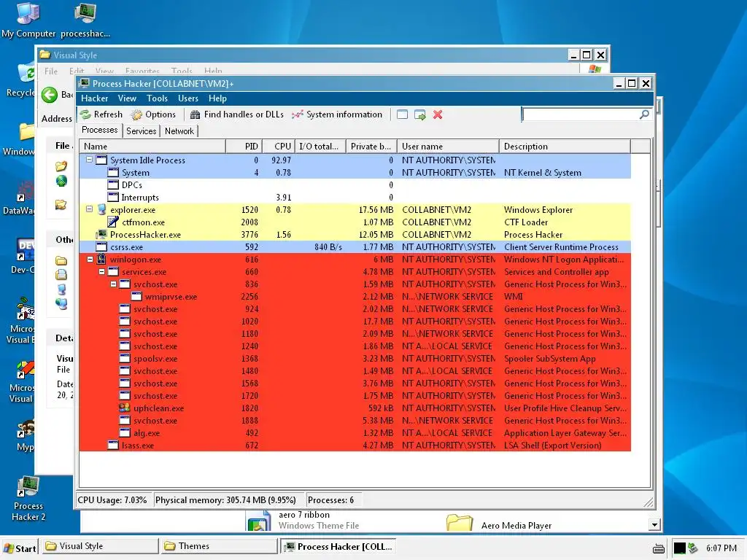The height and width of the screenshot is (560, 747).
Task: Select the ProcessHacker.exe process icon
Action: point(101,234)
